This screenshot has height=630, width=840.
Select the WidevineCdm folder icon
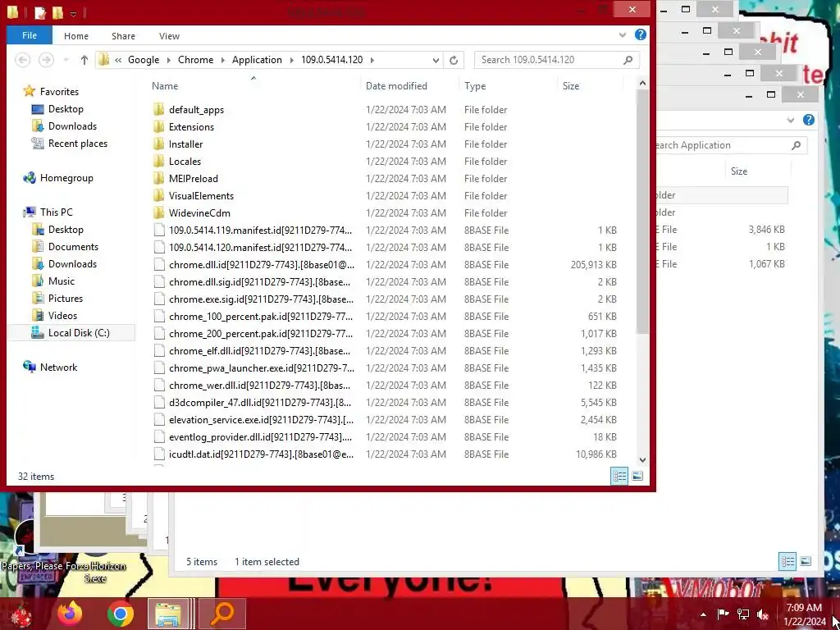tap(158, 212)
